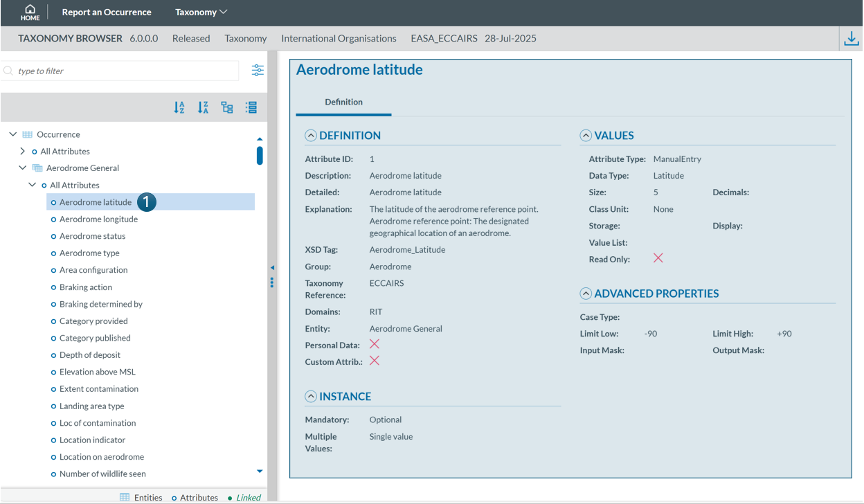The width and height of the screenshot is (864, 504).
Task: Collapse the DEFINITION section
Action: (x=311, y=136)
